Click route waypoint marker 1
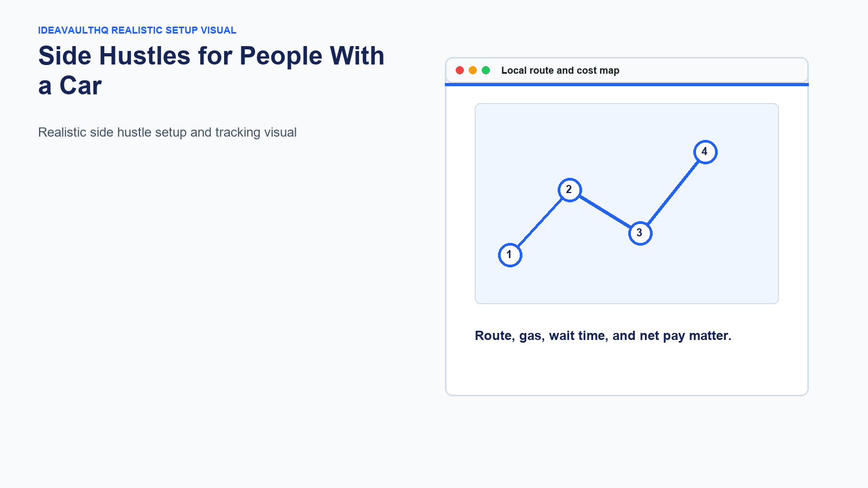Image resolution: width=868 pixels, height=488 pixels. (x=510, y=255)
